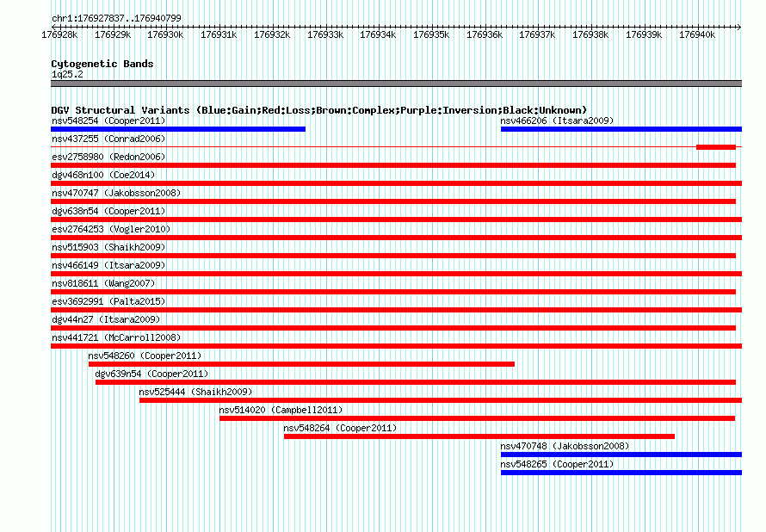Select the red loss bar for esv2758980
This screenshot has width=766, height=532.
[393, 165]
